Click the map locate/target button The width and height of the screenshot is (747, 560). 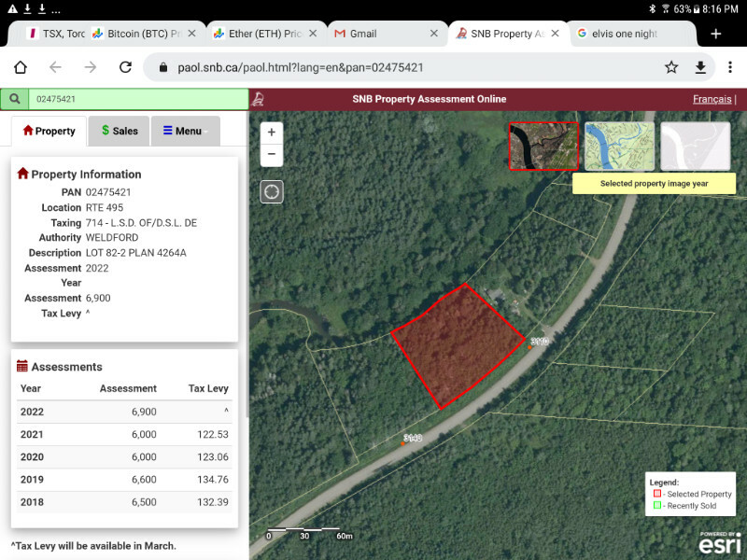tap(272, 192)
